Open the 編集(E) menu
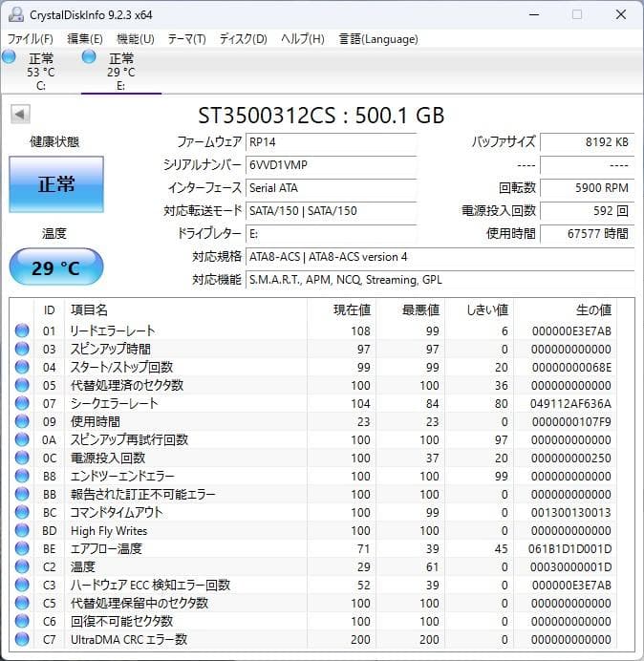The height and width of the screenshot is (661, 644). point(85,39)
